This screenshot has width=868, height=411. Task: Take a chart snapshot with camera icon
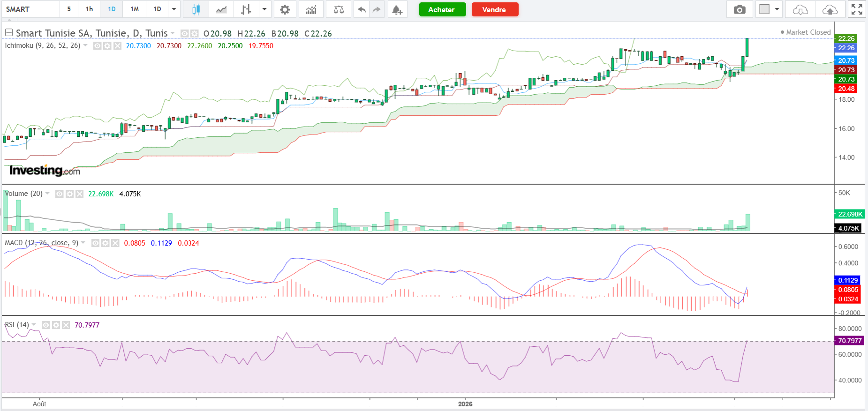[x=740, y=9]
